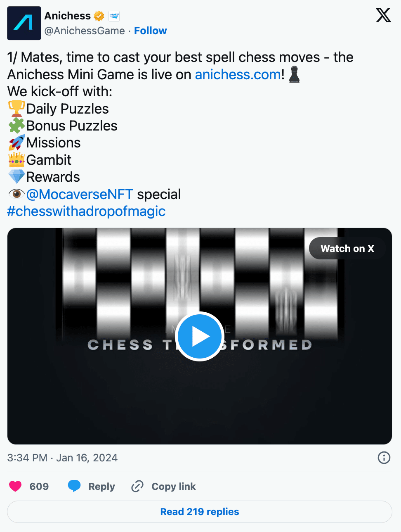
Task: Click the reply speech bubble icon
Action: (x=74, y=486)
